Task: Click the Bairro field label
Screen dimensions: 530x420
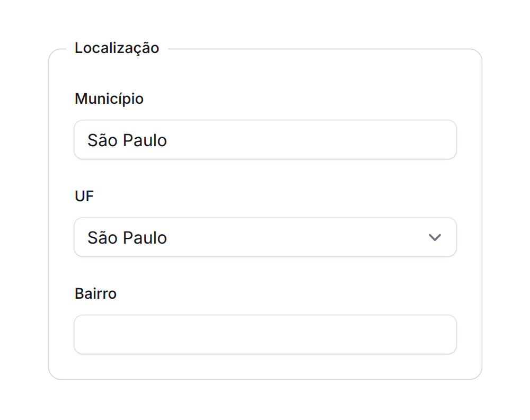Action: pos(95,294)
